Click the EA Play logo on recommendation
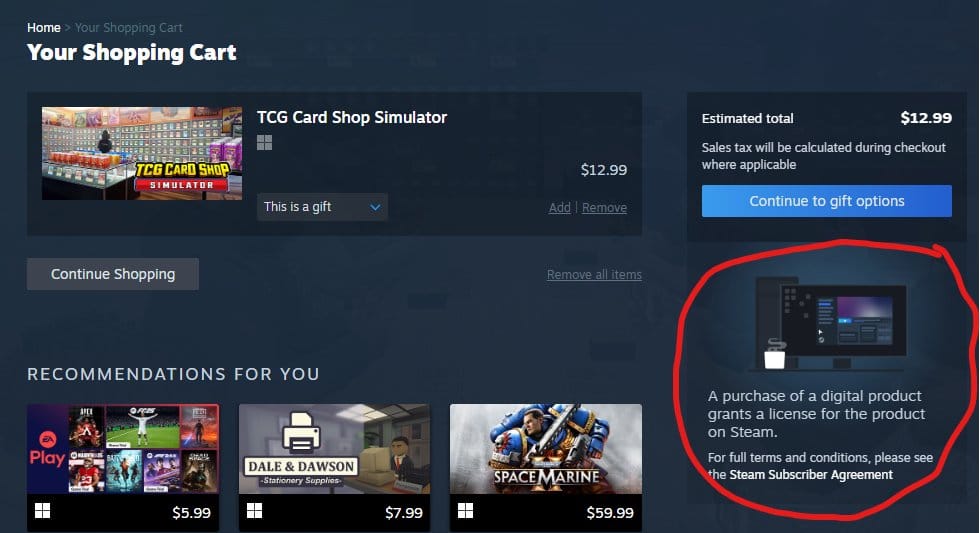 click(48, 449)
